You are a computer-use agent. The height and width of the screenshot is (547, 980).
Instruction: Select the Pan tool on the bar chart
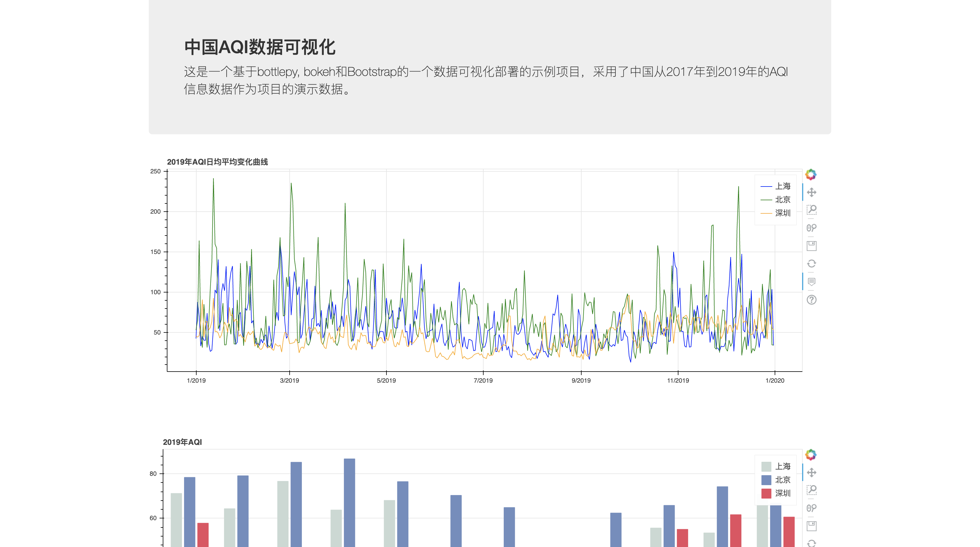pos(811,473)
